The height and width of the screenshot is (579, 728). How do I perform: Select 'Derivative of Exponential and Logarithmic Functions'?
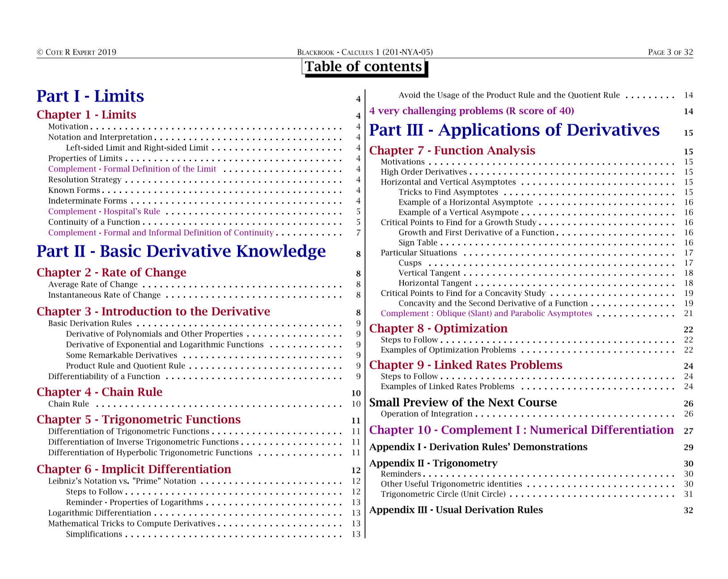[165, 345]
